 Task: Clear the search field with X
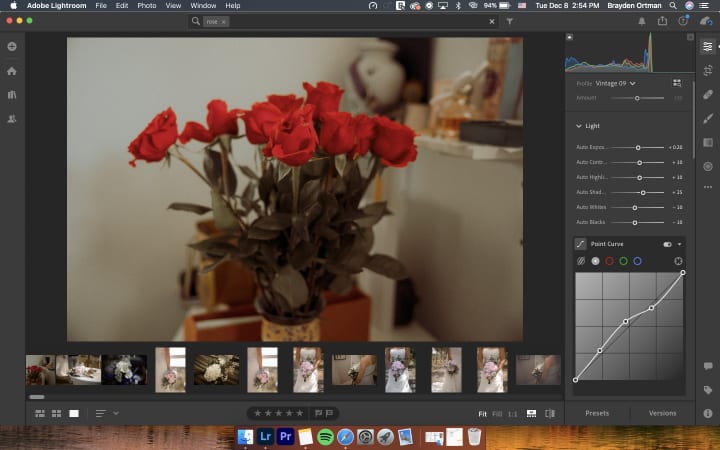pos(492,21)
